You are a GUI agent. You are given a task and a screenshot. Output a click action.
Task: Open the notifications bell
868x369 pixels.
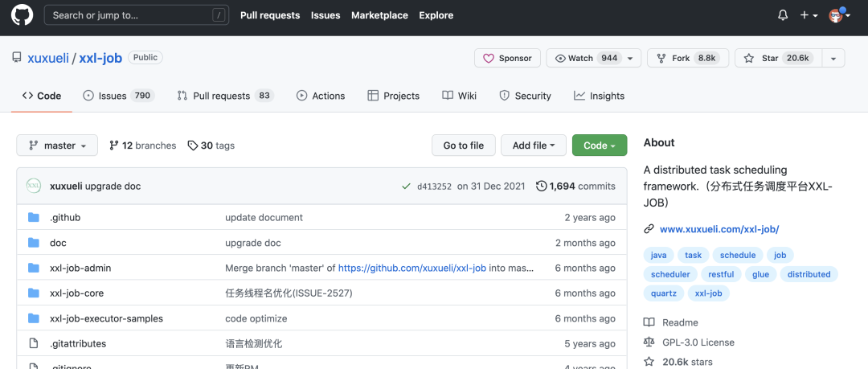tap(783, 15)
